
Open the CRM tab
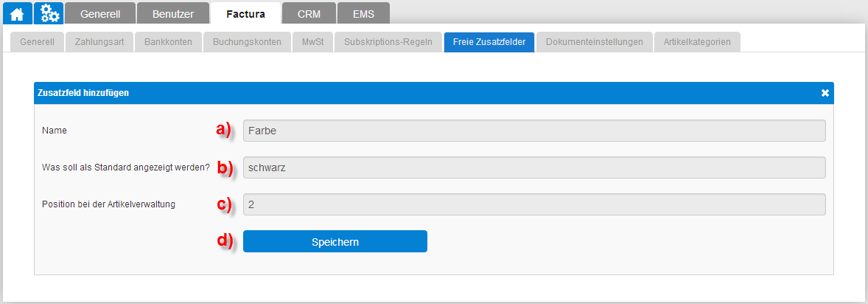[x=309, y=14]
